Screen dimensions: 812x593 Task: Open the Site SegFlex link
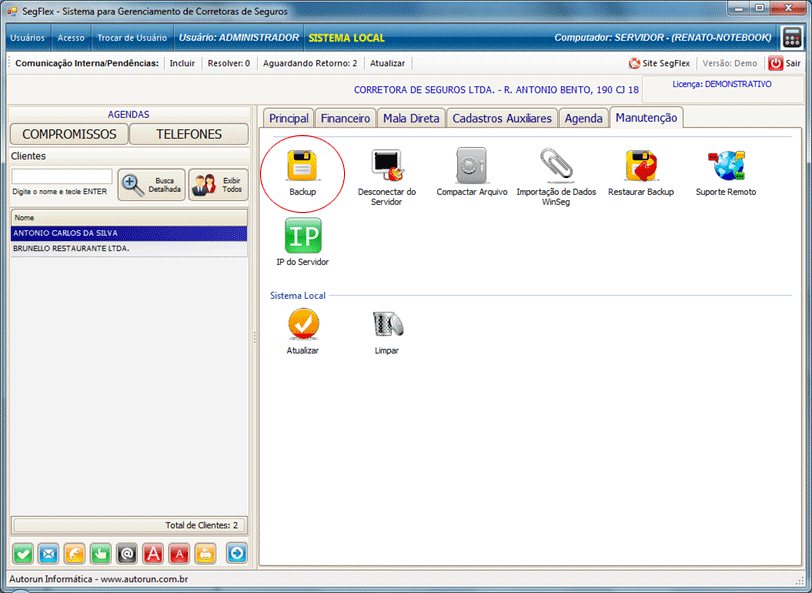(x=659, y=63)
